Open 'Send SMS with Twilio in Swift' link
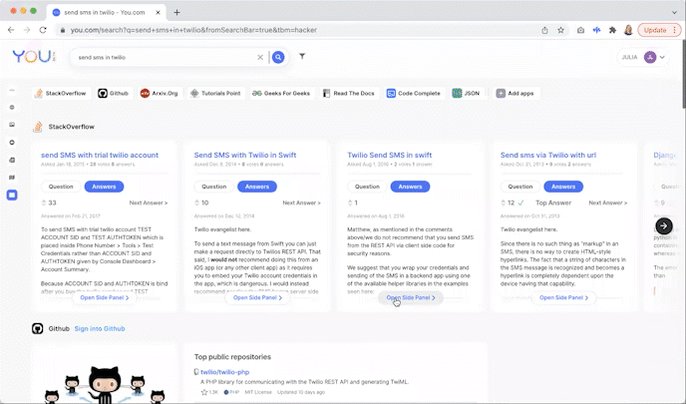The height and width of the screenshot is (404, 686). [245, 155]
